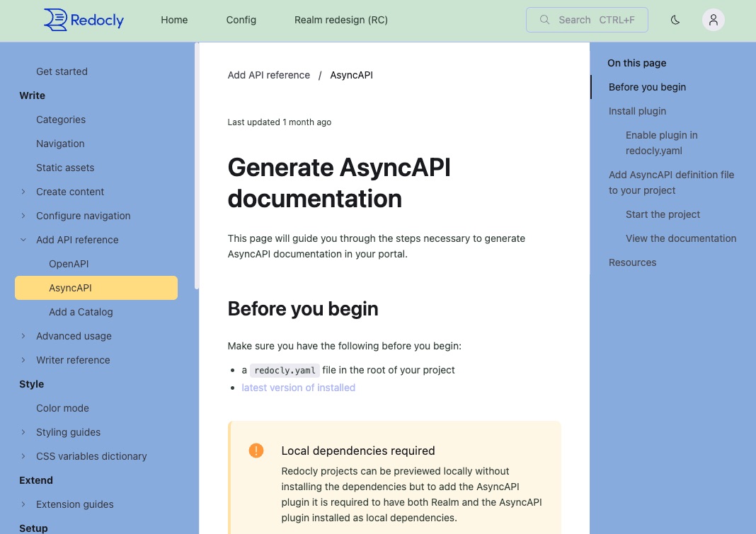Follow 'latest version of installed' link
Image resolution: width=756 pixels, height=534 pixels.
coord(299,388)
